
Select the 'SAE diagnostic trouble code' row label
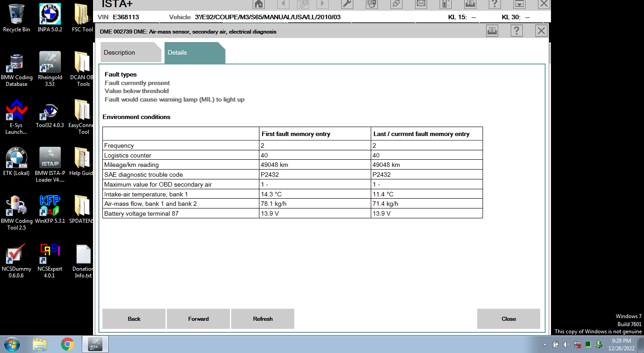pos(144,174)
